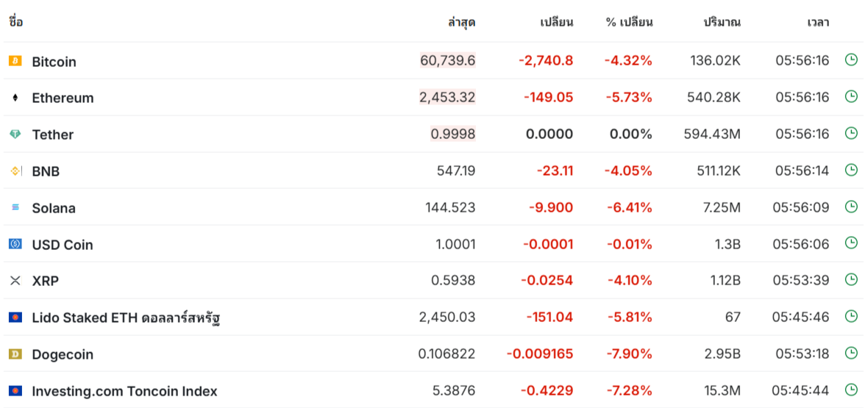Click the USD Coin icon
The width and height of the screenshot is (868, 408).
(15, 244)
